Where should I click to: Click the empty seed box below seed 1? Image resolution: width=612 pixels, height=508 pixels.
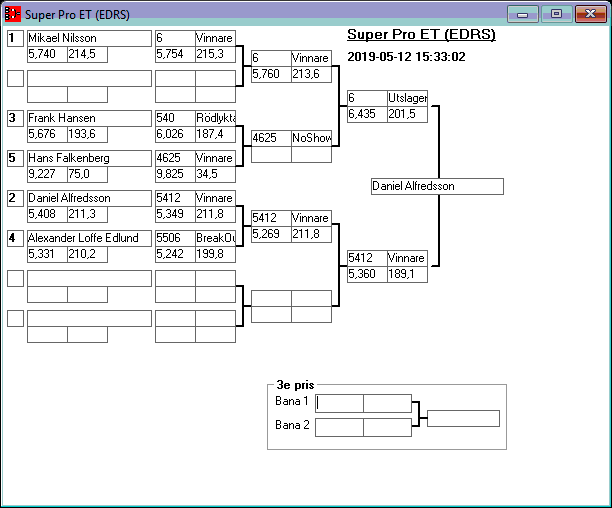15,78
